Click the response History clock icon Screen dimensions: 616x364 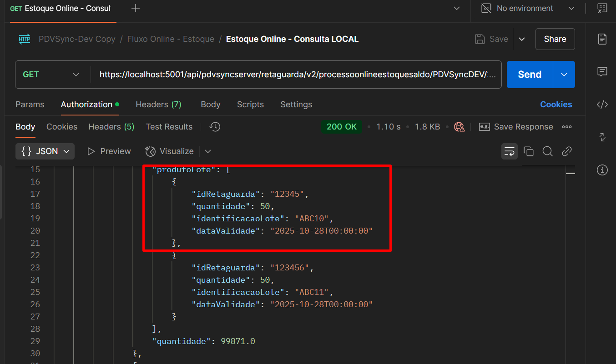[x=215, y=127]
